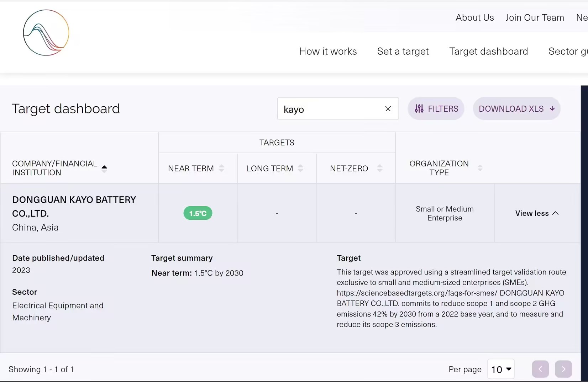Viewport: 588px width, 384px height.
Task: Click the Target dashboard heading
Action: coord(66,109)
